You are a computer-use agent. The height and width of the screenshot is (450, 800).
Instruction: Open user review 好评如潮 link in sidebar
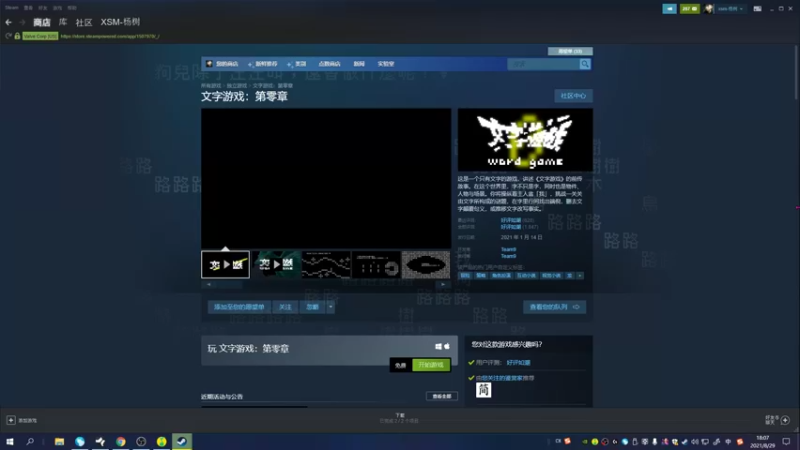[x=518, y=363]
